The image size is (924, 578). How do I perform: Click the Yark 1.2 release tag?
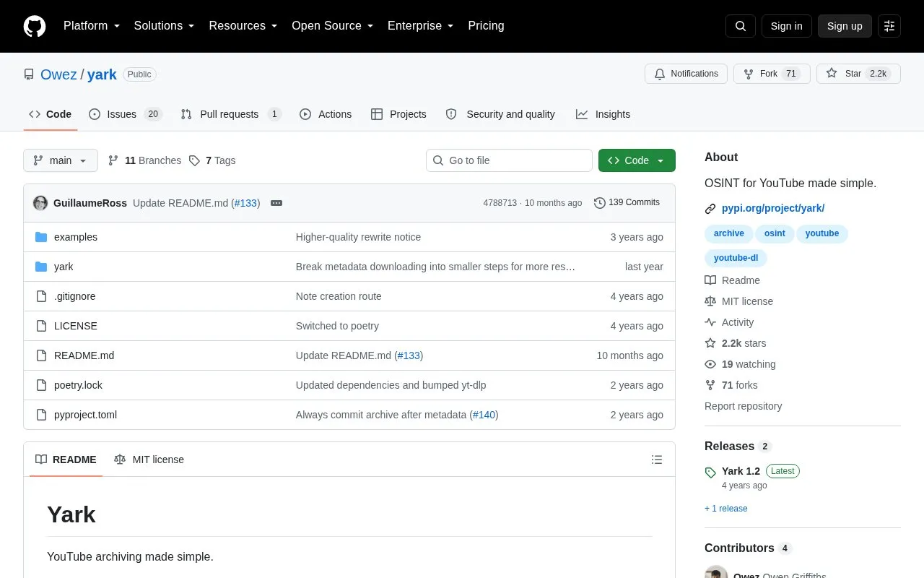(741, 471)
